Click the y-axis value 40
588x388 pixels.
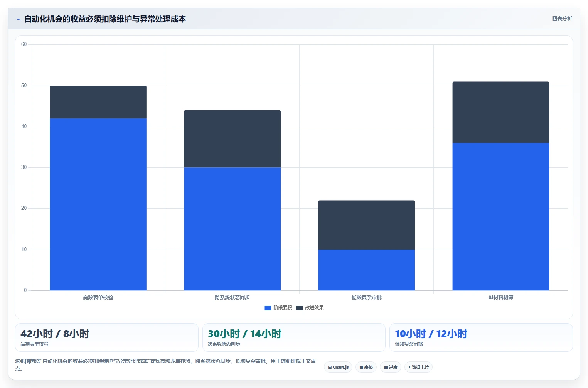pyautogui.click(x=24, y=127)
